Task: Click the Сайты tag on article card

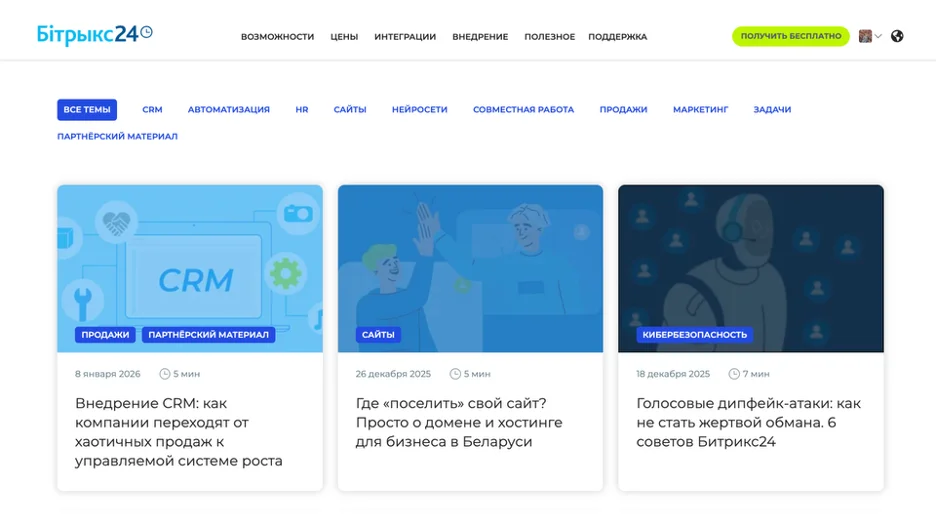Action: pos(378,335)
